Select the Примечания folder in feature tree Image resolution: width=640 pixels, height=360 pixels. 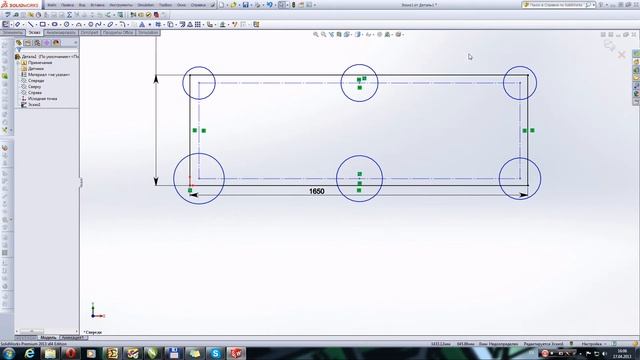(x=40, y=63)
